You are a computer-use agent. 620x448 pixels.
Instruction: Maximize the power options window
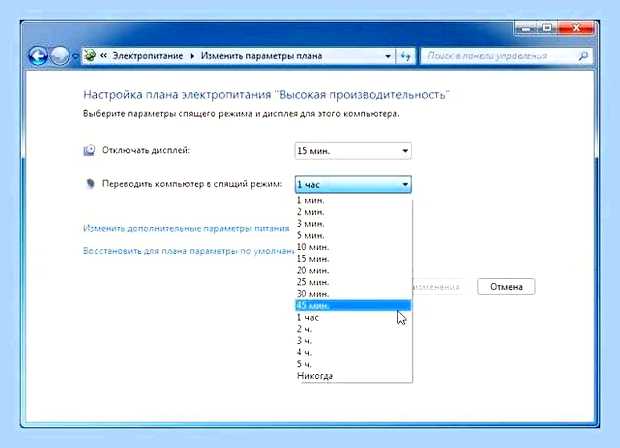point(548,28)
